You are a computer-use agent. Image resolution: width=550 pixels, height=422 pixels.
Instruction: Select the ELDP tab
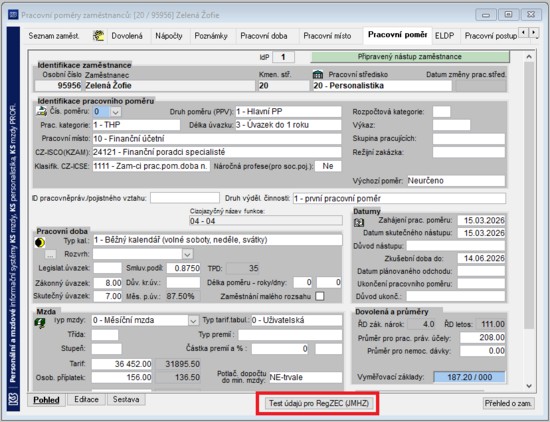click(x=444, y=36)
